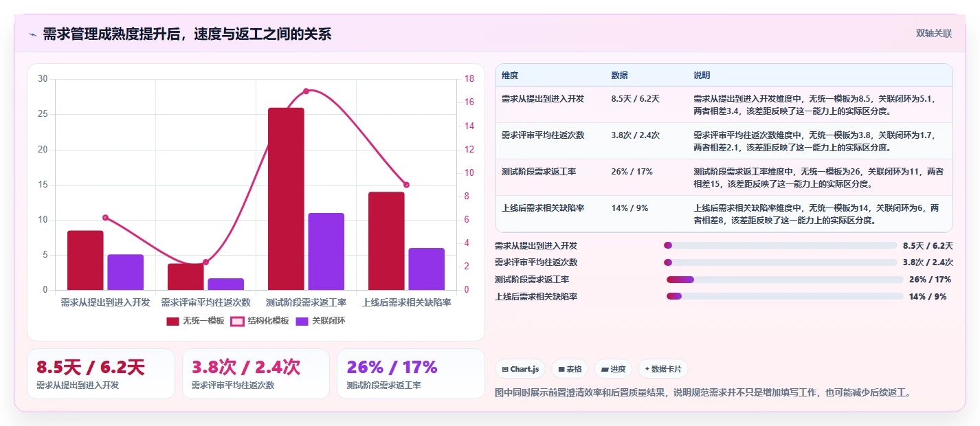
Task: Click the right axis value 18
Action: (x=470, y=79)
